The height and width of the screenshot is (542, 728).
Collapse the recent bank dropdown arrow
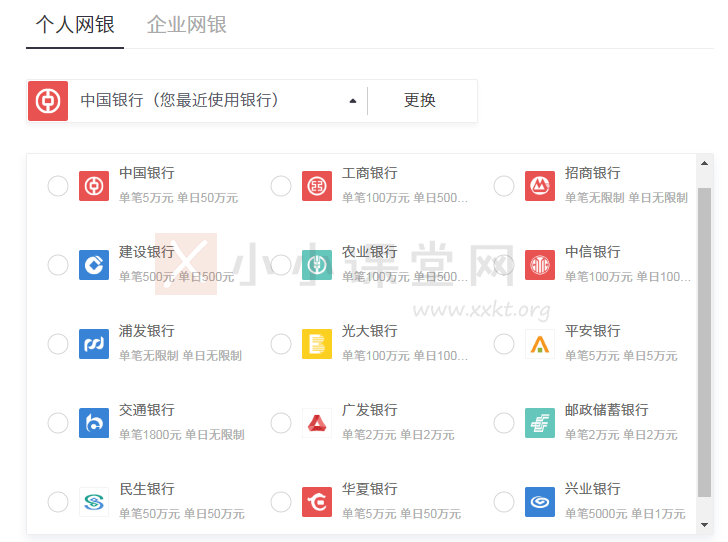click(x=353, y=101)
